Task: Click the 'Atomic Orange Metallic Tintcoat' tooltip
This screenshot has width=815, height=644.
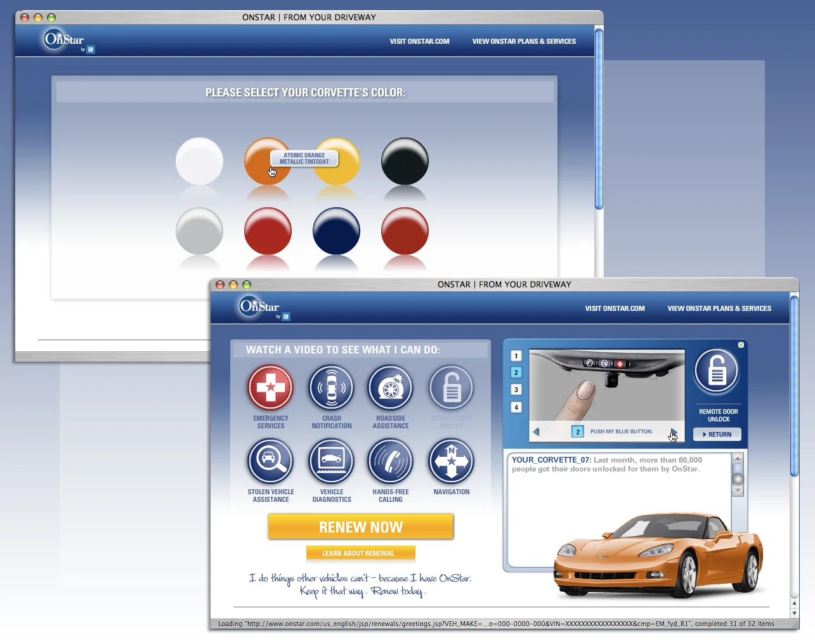Action: coord(304,159)
